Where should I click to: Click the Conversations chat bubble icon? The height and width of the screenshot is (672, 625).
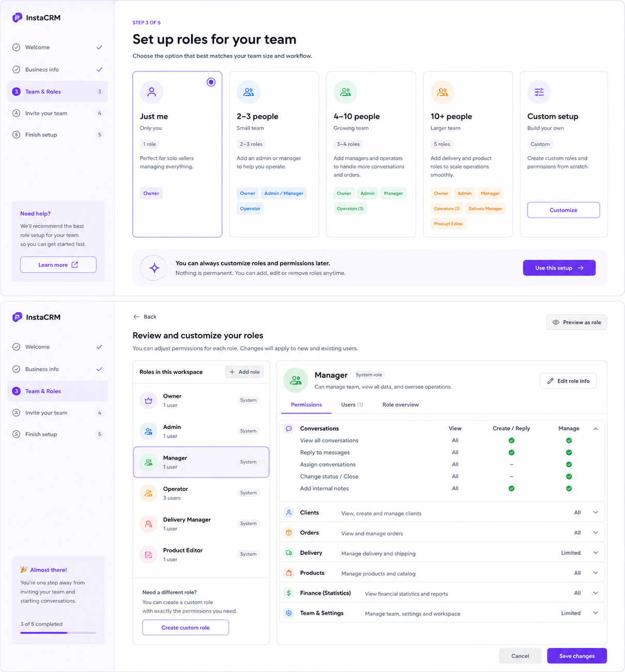tap(289, 429)
